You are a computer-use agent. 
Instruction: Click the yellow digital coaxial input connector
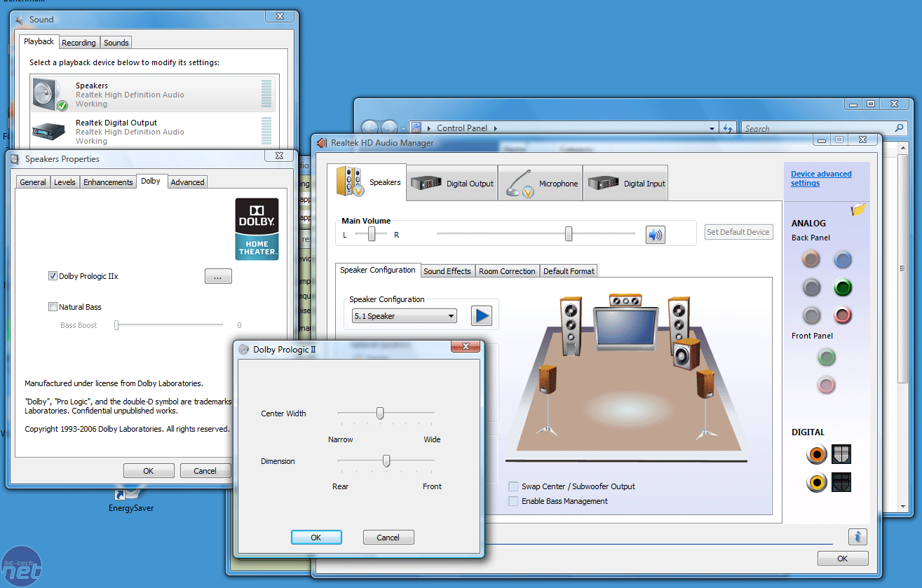[816, 482]
